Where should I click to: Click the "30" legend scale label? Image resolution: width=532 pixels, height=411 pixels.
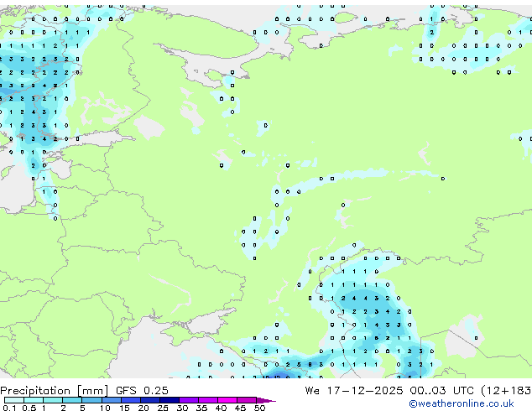tap(182, 408)
